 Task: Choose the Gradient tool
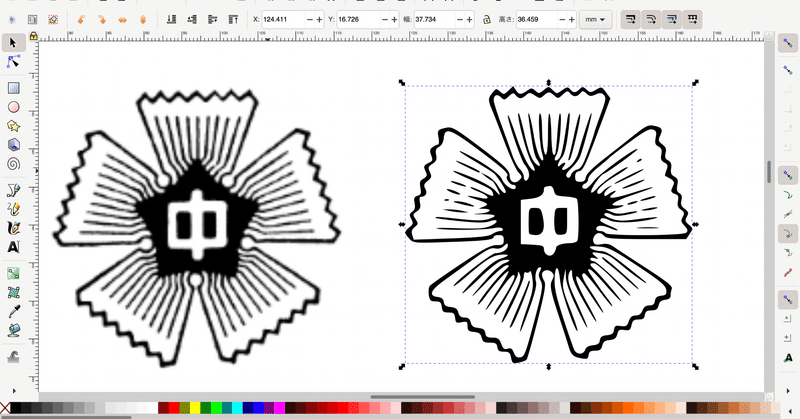[x=14, y=273]
